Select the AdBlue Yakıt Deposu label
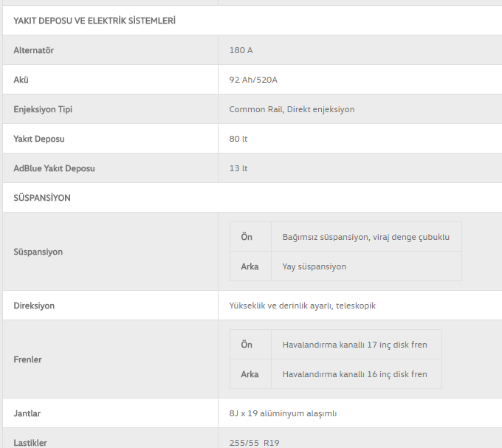Screen dimensions: 502x448 [54, 168]
